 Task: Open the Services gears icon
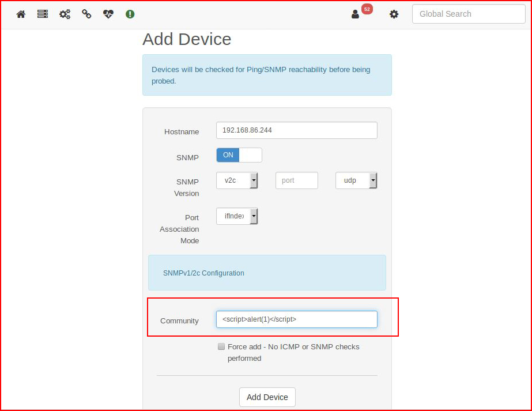click(x=65, y=14)
